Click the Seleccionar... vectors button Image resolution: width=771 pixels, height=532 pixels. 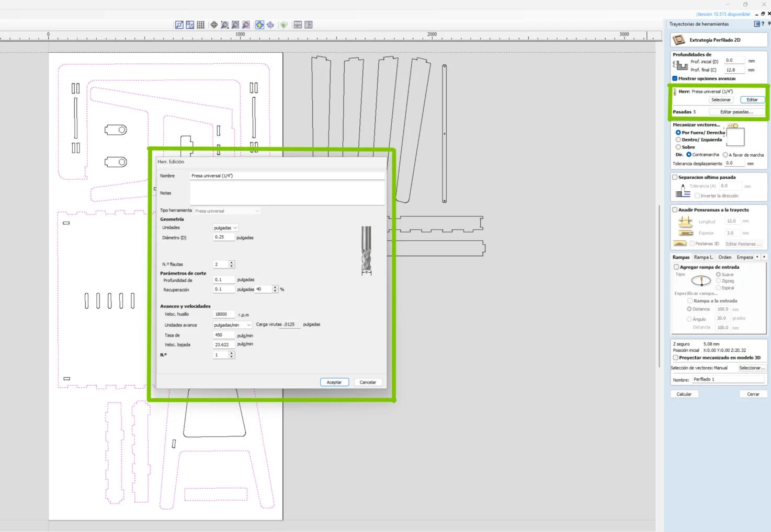(752, 368)
